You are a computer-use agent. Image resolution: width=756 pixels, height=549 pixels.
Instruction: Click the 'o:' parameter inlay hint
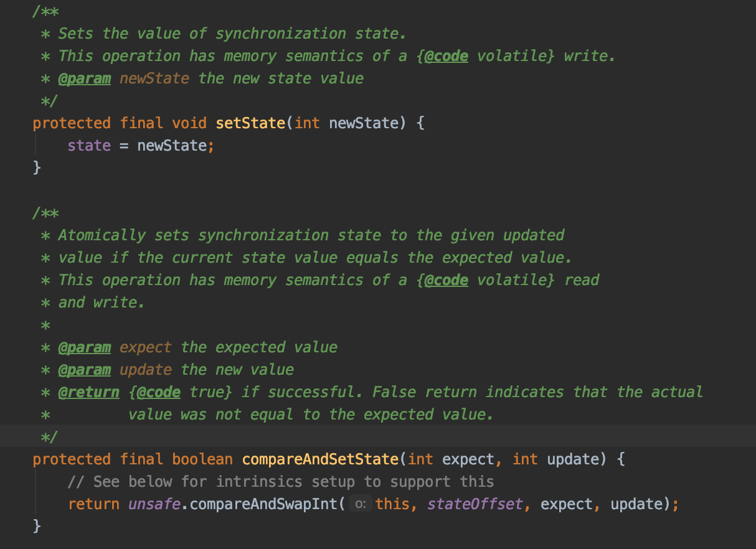pyautogui.click(x=360, y=504)
